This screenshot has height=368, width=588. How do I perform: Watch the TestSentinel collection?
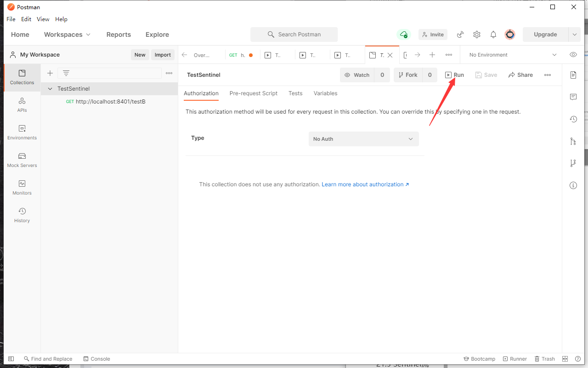[357, 75]
